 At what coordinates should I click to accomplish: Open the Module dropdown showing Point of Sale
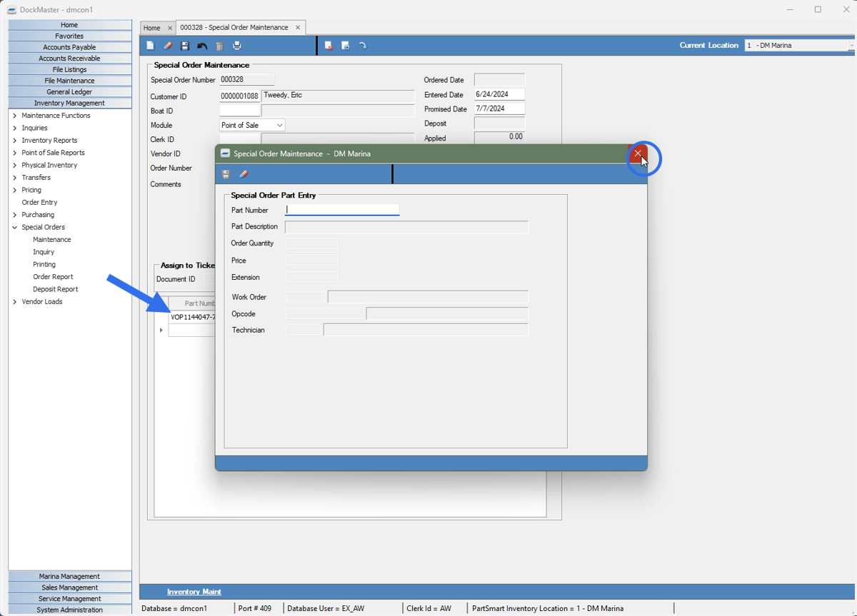coord(279,125)
